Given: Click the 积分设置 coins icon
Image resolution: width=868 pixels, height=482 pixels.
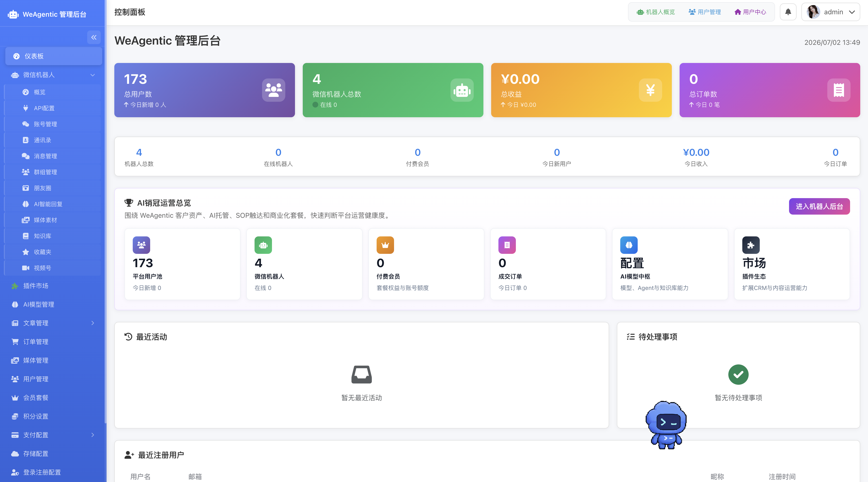Looking at the screenshot, I should coord(15,416).
